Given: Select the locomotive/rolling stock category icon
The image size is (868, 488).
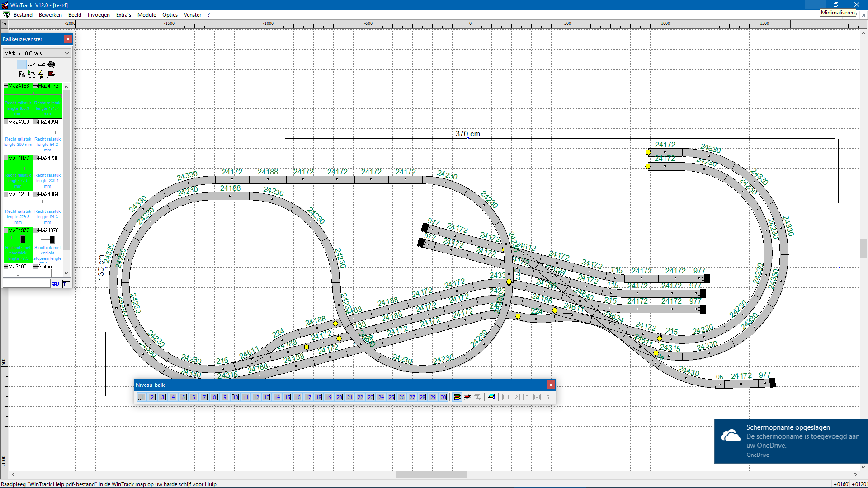Looking at the screenshot, I should point(52,75).
